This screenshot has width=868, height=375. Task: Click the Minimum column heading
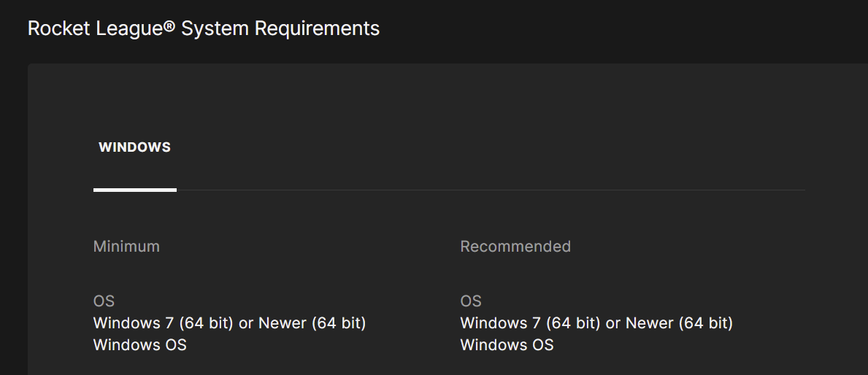coord(126,247)
